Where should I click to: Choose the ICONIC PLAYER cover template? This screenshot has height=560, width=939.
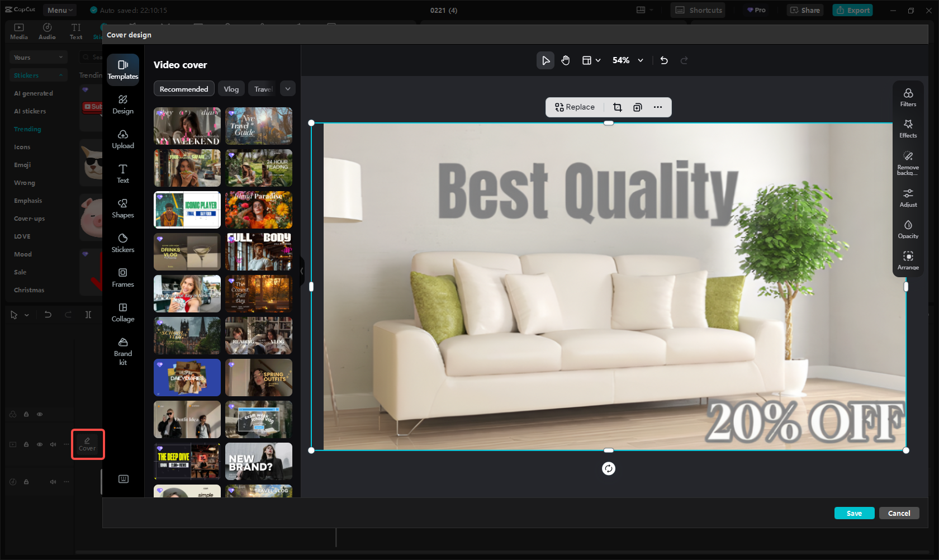(x=187, y=210)
